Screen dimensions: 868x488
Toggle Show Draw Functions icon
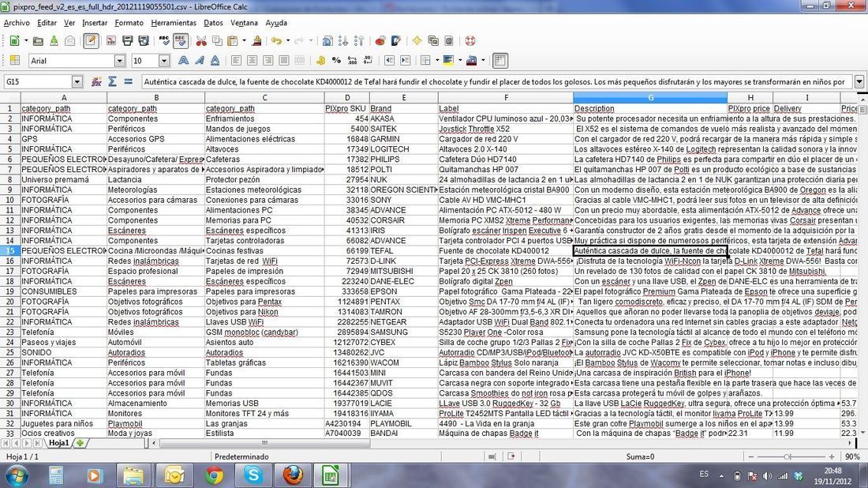396,40
